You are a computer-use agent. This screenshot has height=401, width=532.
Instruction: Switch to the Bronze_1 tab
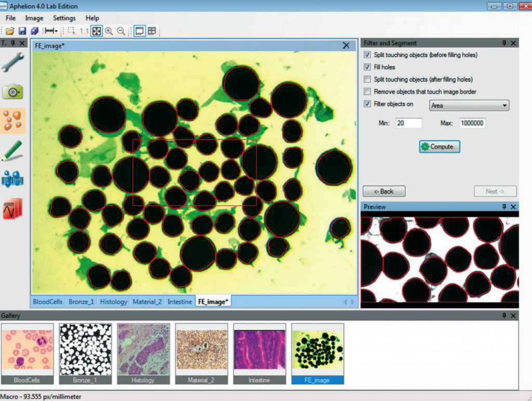[82, 302]
